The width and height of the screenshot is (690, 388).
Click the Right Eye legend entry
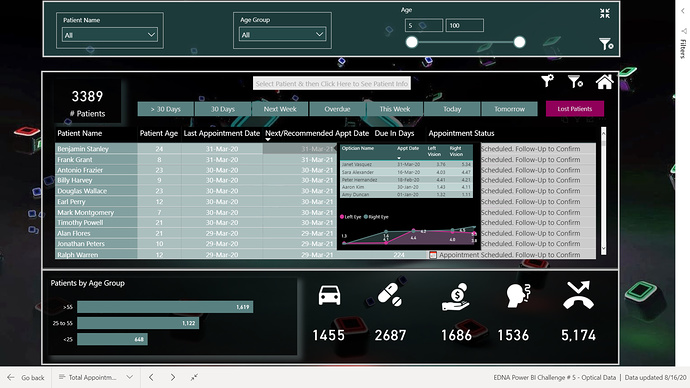click(x=376, y=217)
